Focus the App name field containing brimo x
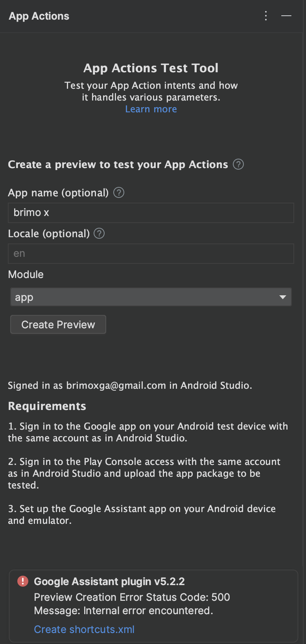Screen dimensions: 306x644 [151, 213]
